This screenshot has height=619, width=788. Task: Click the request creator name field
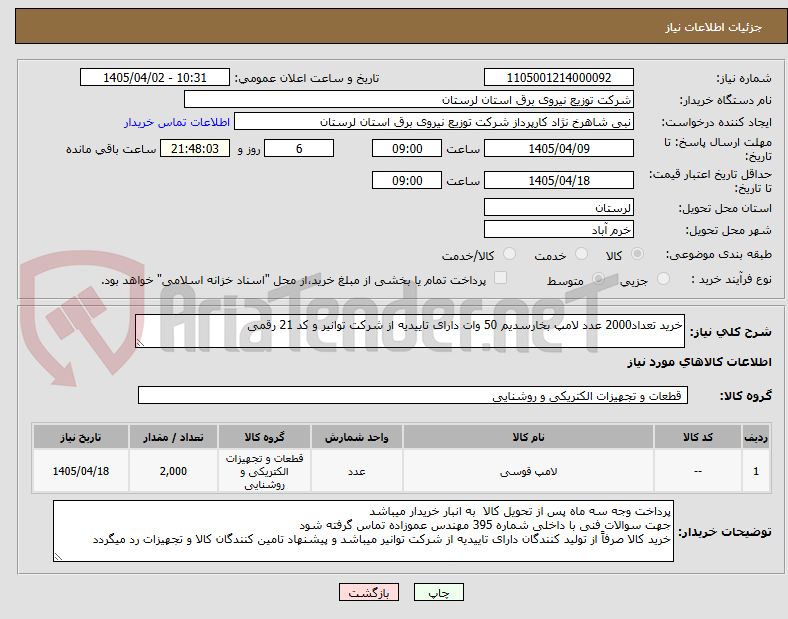coord(434,122)
